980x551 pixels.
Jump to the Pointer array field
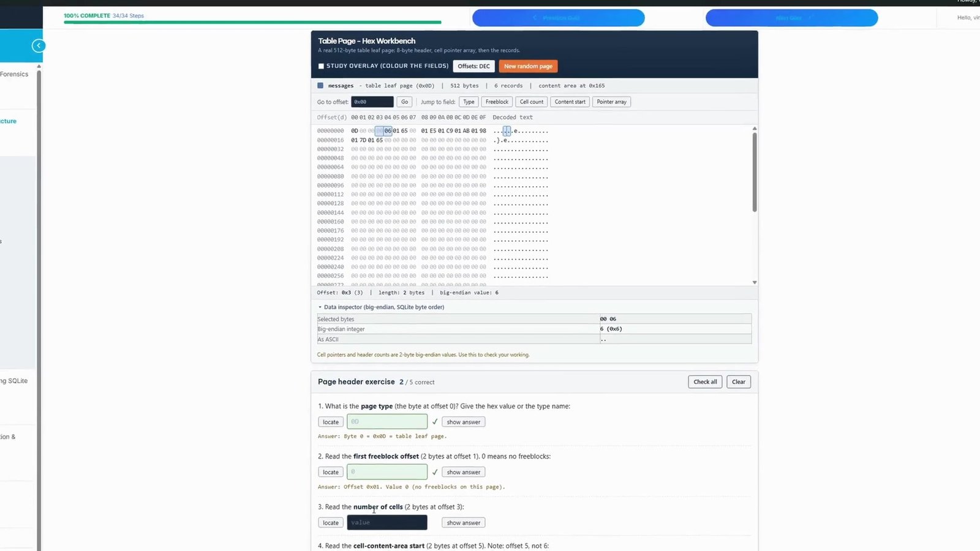[x=611, y=102]
